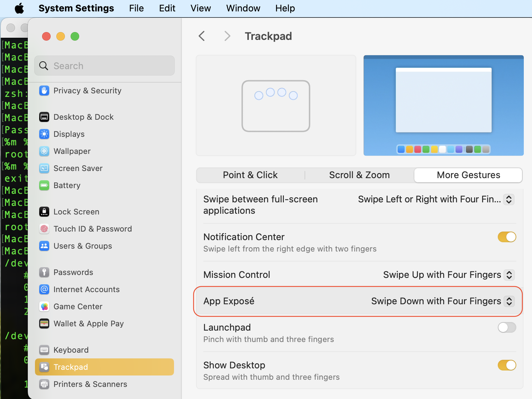Click the Printers & Scanners icon
532x399 pixels.
click(44, 384)
